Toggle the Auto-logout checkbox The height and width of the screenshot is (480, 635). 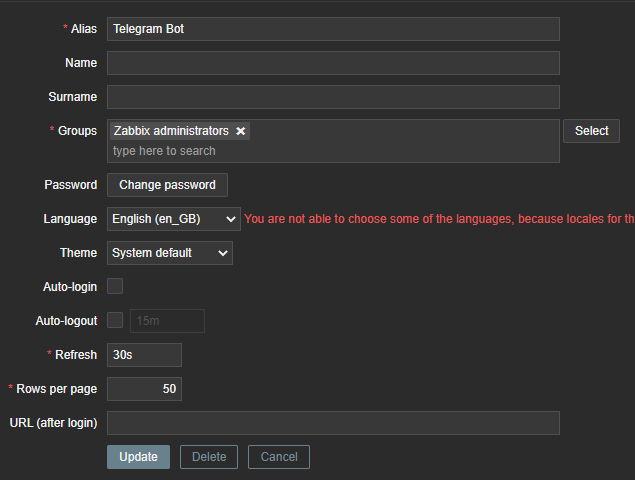(115, 321)
